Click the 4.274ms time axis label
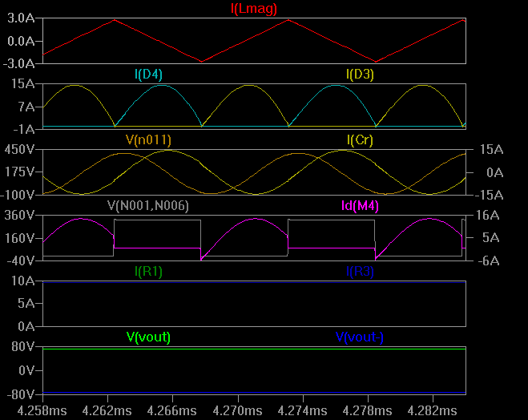Viewport: 528px width, 420px height. (x=302, y=411)
